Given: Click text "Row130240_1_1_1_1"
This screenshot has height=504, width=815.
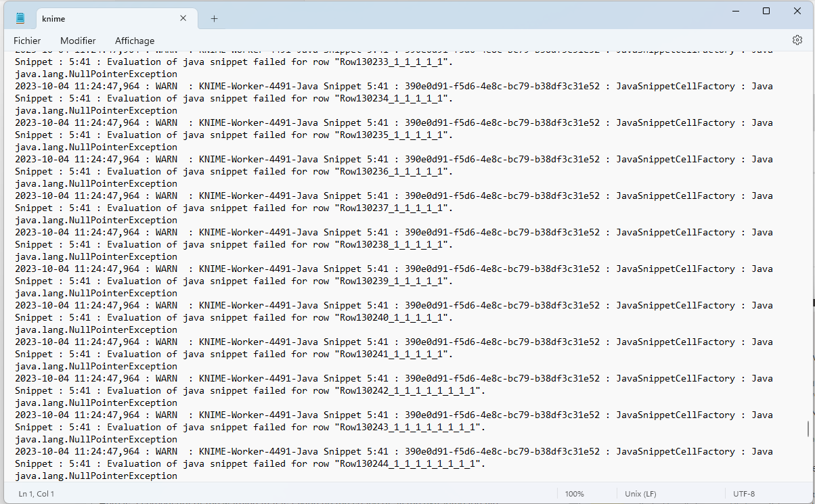Looking at the screenshot, I should coord(391,317).
